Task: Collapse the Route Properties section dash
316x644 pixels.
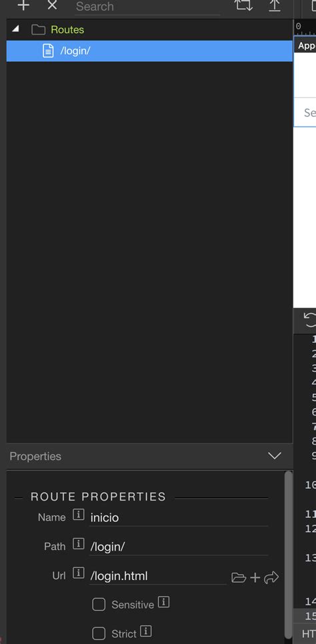Action: coord(19,498)
